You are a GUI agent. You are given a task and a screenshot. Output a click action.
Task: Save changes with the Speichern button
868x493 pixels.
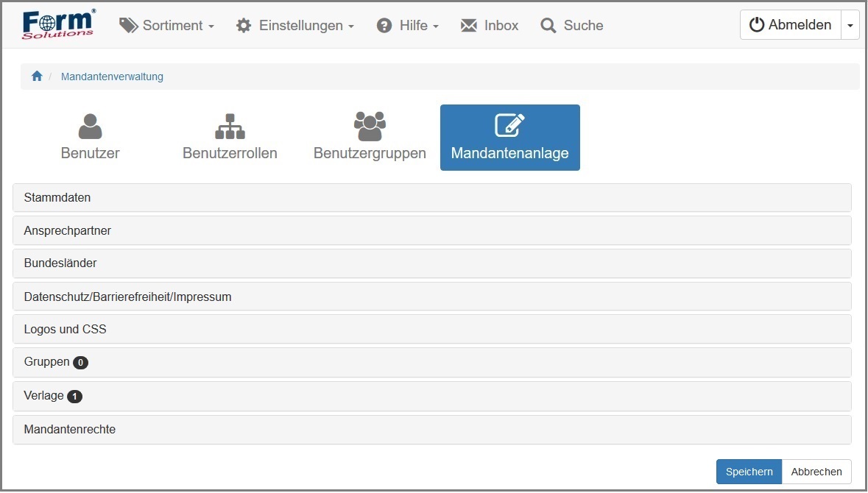tap(749, 472)
